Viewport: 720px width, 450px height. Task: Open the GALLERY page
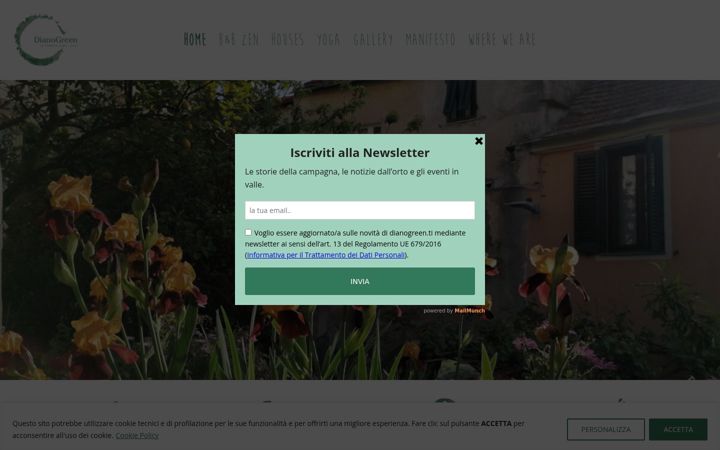coord(373,39)
